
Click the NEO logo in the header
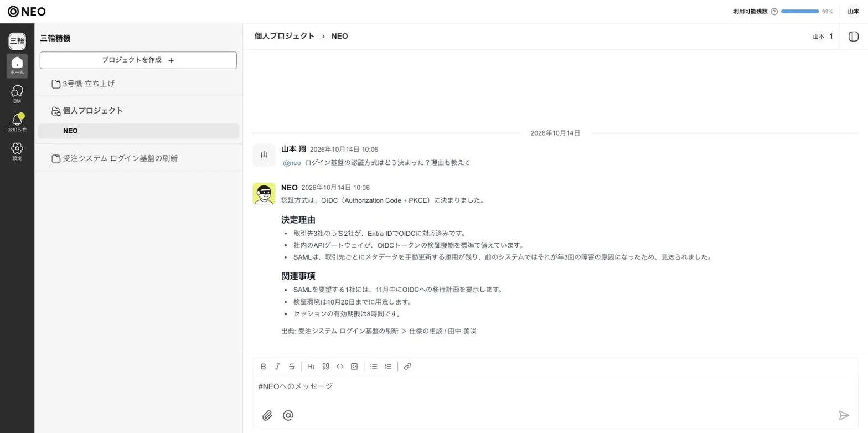[x=27, y=11]
